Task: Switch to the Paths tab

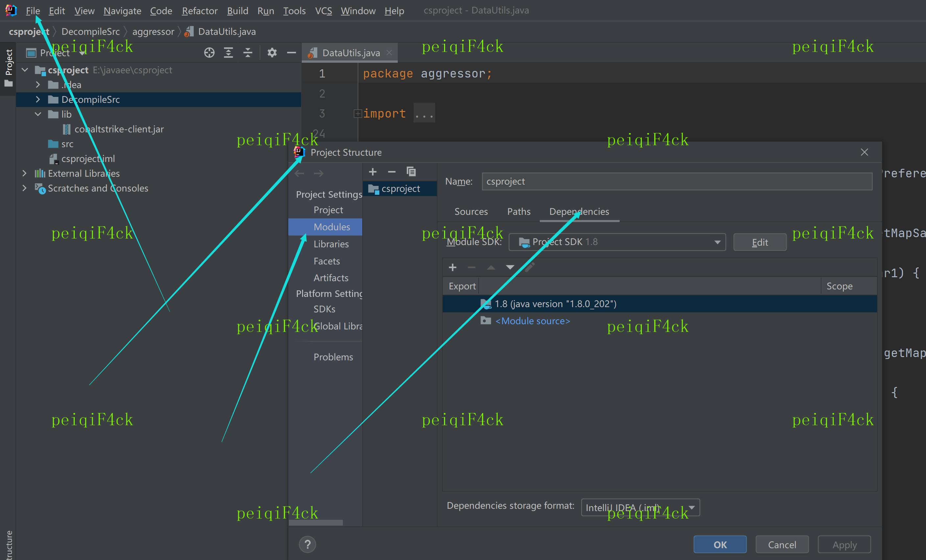Action: pos(519,212)
